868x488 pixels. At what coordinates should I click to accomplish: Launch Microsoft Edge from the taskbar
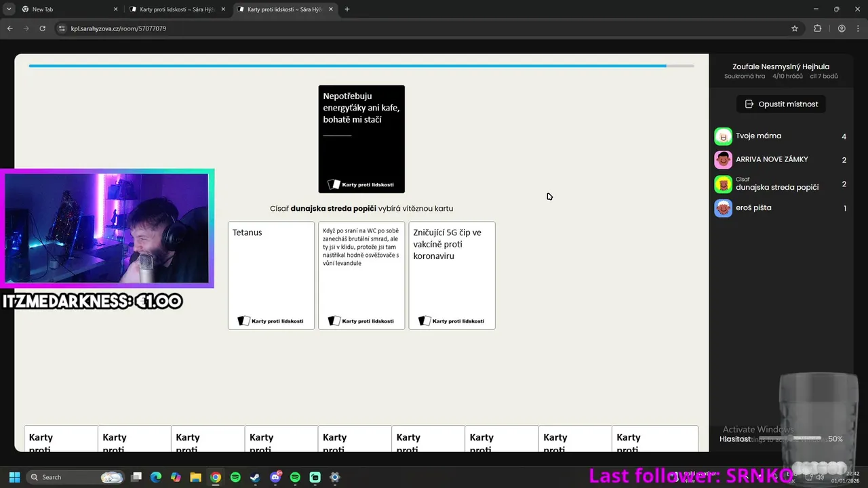click(x=156, y=477)
